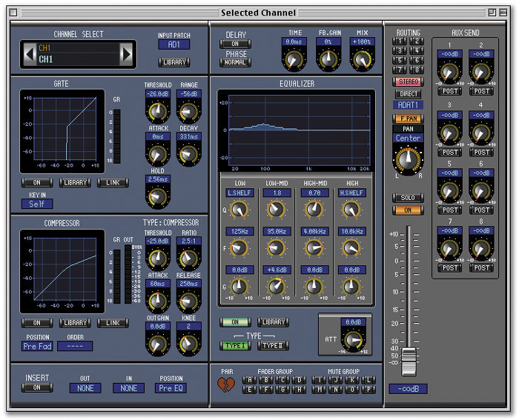
Task: Click the Gate Threshold knob
Action: [x=156, y=111]
